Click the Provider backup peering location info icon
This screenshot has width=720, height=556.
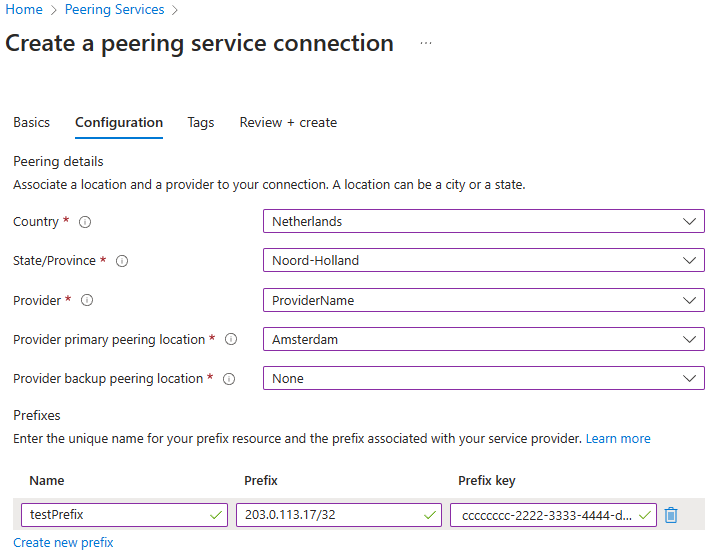(x=229, y=379)
